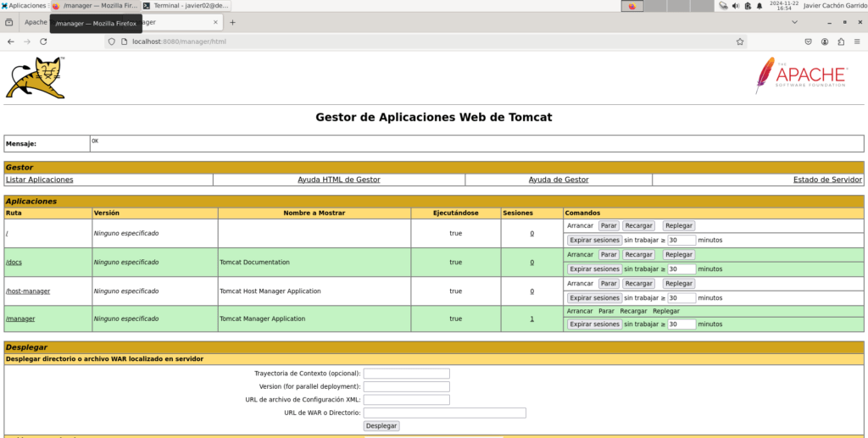Open the volume icon in system tray

tap(736, 6)
